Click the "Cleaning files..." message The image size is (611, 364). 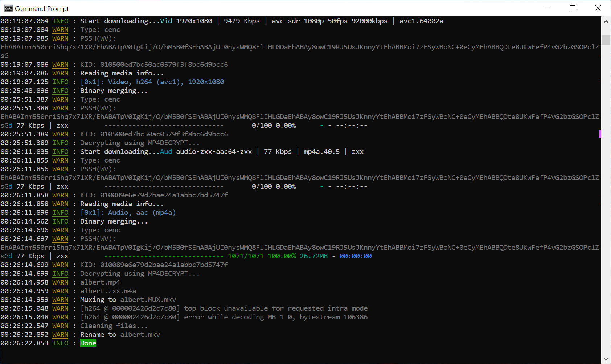(x=114, y=326)
